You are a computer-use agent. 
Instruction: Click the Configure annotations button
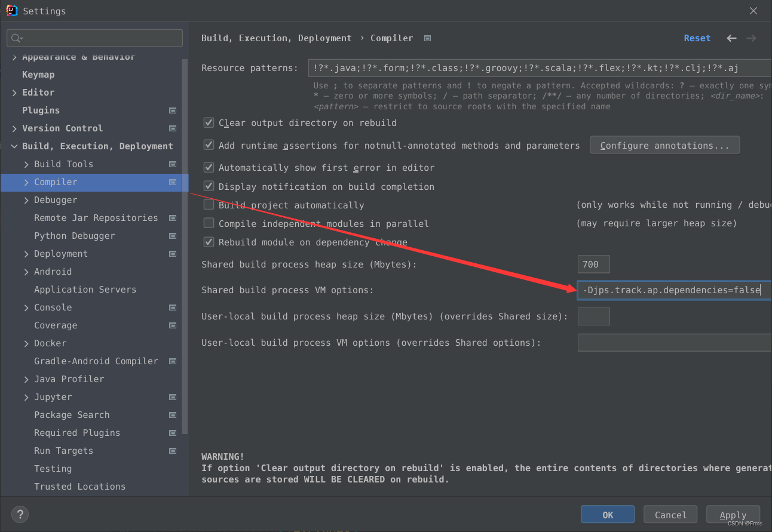[x=664, y=144]
